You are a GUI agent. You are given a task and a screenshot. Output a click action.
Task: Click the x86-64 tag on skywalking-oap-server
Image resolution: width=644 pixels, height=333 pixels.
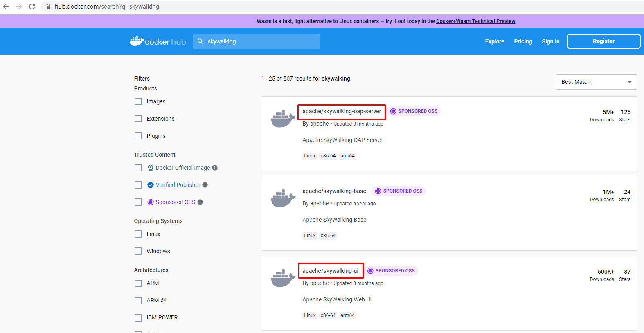click(x=328, y=156)
